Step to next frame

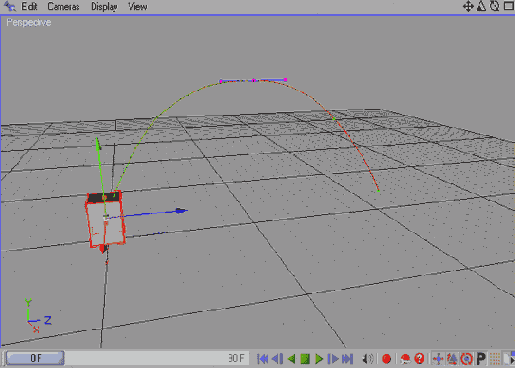click(x=333, y=359)
